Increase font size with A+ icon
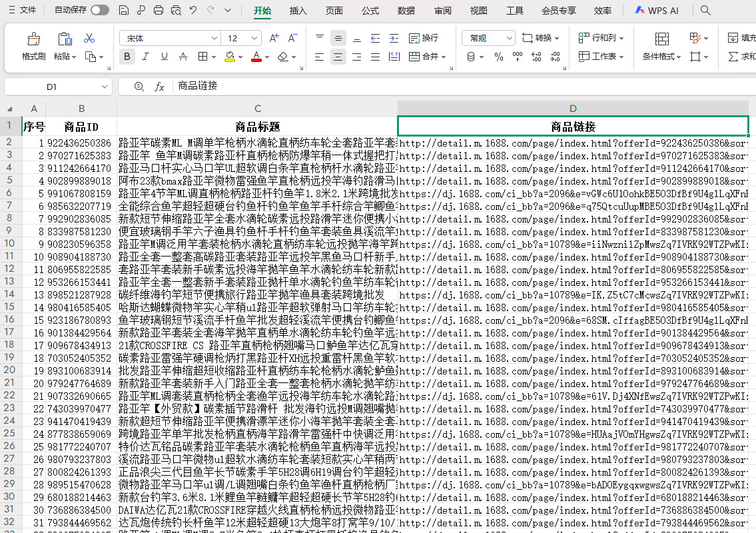The image size is (756, 533). [x=274, y=38]
